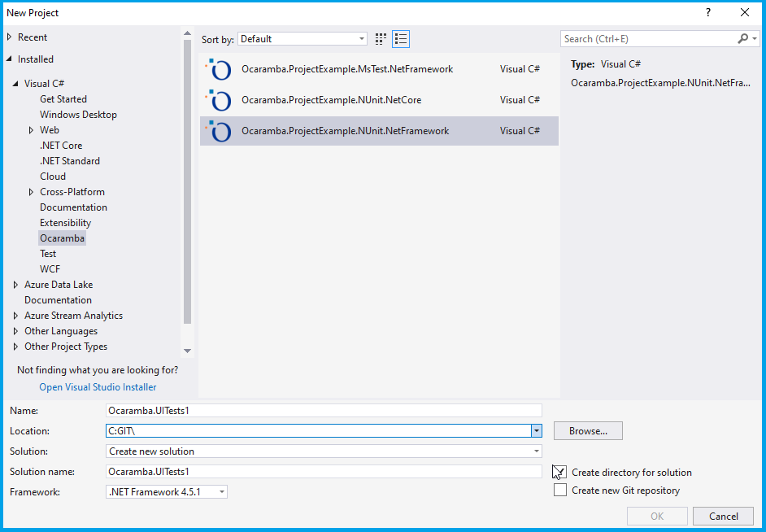The width and height of the screenshot is (766, 532).
Task: Choose Ocaramba.ProjectExample.NUnit.NetCore template
Action: click(x=379, y=100)
